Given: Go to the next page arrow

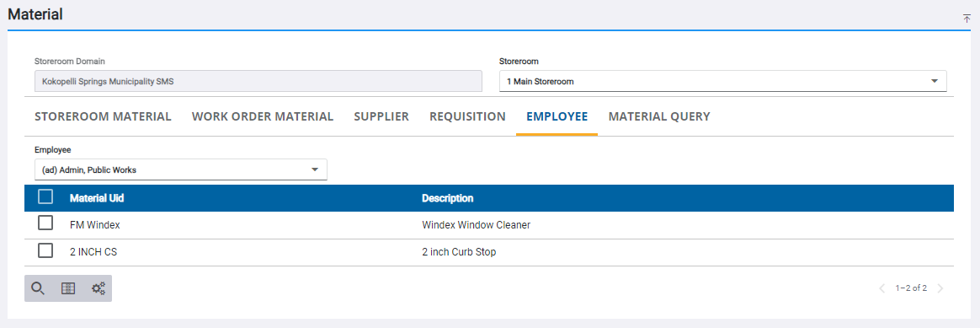Looking at the screenshot, I should click(x=940, y=288).
